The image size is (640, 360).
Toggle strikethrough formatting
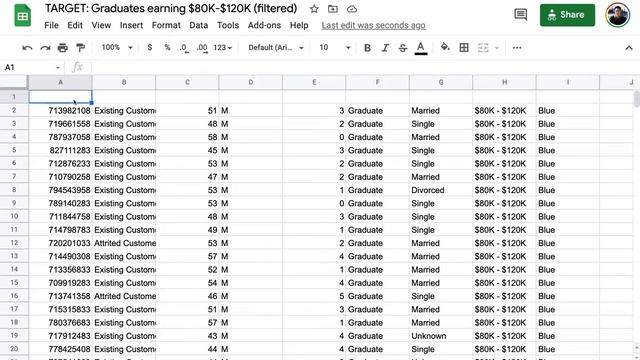pos(403,48)
